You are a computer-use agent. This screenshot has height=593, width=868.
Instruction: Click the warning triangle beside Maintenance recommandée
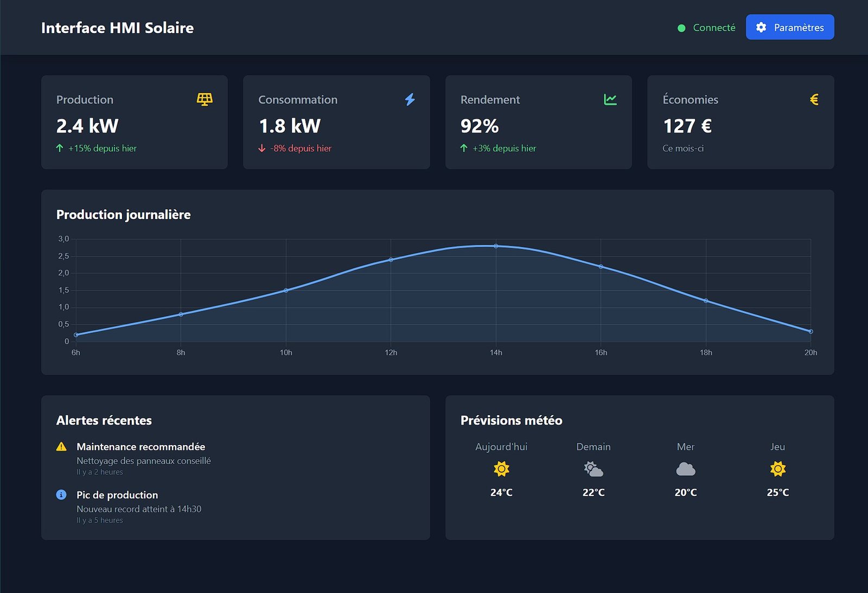(62, 446)
